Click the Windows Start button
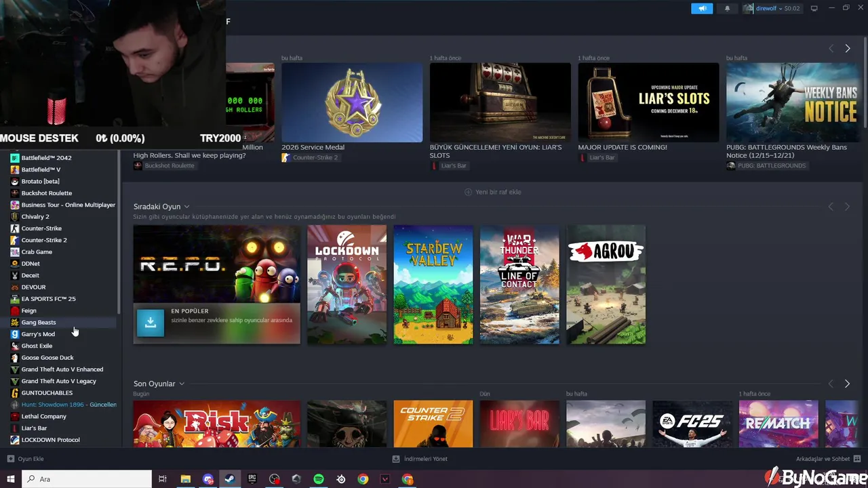Screen dimensions: 868x488 (10, 479)
